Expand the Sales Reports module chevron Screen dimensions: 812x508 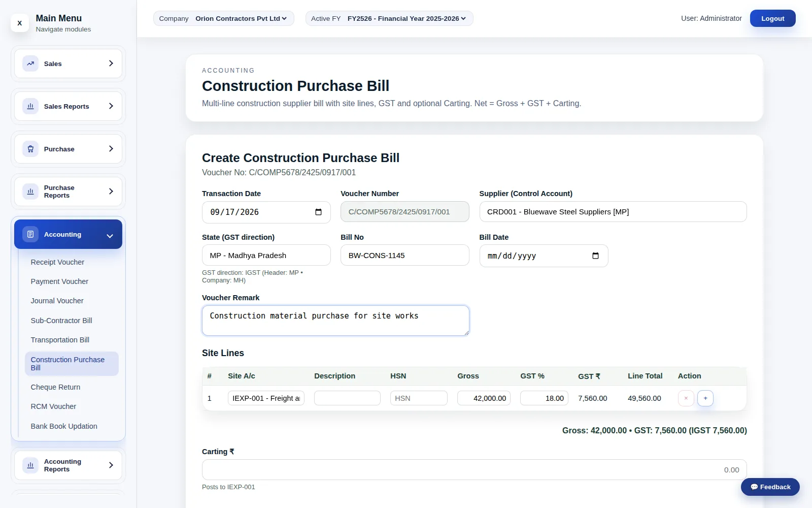point(111,106)
